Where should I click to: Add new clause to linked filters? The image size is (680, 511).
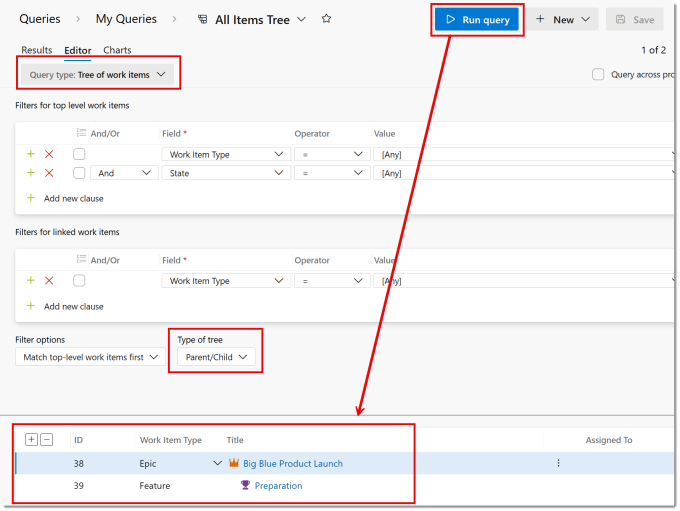click(x=65, y=306)
